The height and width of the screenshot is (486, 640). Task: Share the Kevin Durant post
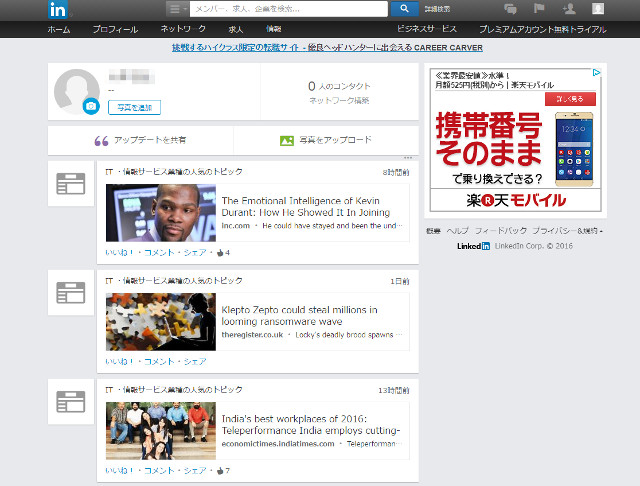click(x=195, y=253)
